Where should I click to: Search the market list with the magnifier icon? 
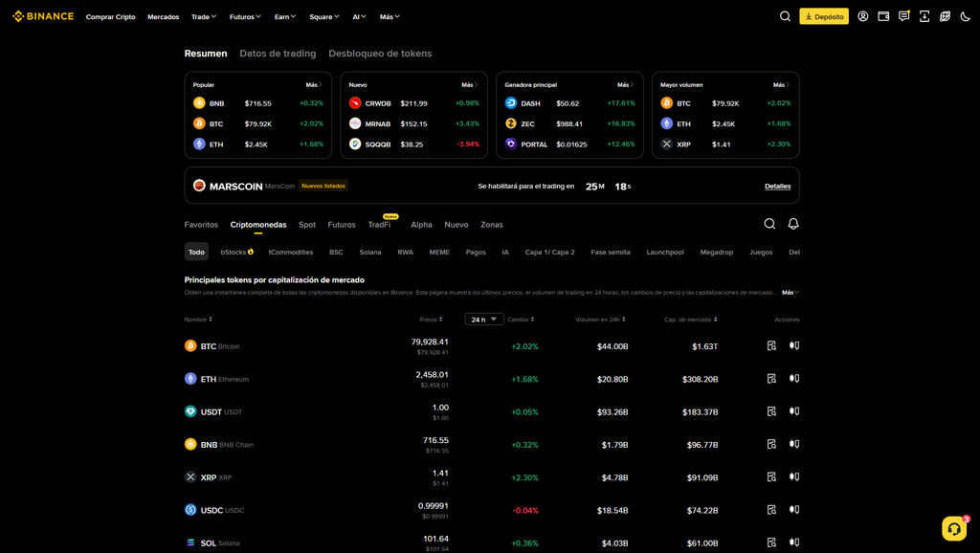[769, 224]
